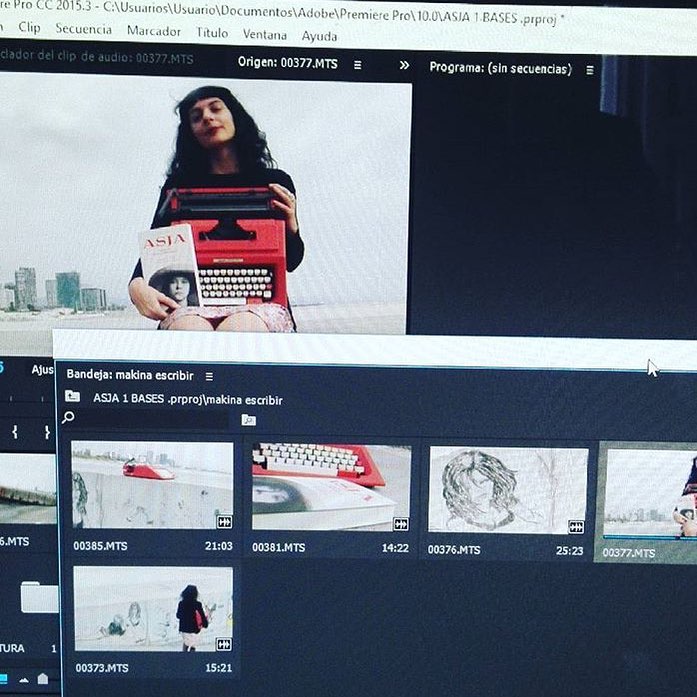Click the Mark In brace button
Screen dimensions: 697x697
[x=15, y=432]
